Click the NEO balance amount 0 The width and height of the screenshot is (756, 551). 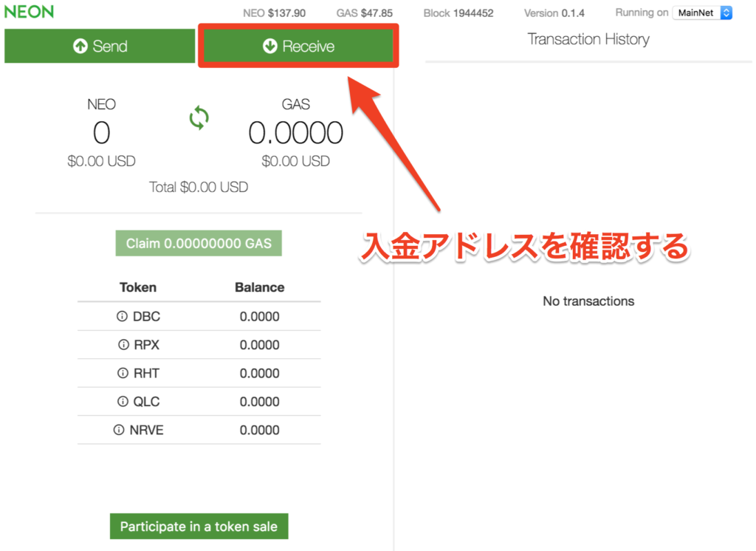[x=102, y=133]
